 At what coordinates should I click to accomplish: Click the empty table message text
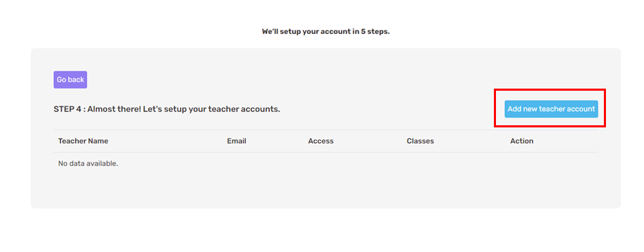(88, 163)
